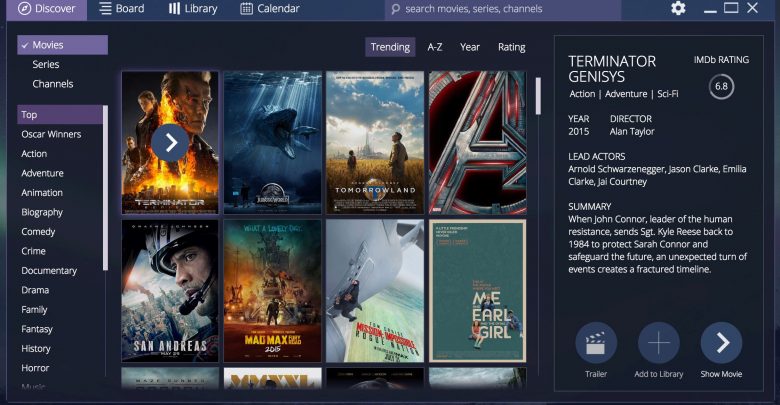The width and height of the screenshot is (780, 405).
Task: Filter by Comedy genre
Action: point(38,232)
